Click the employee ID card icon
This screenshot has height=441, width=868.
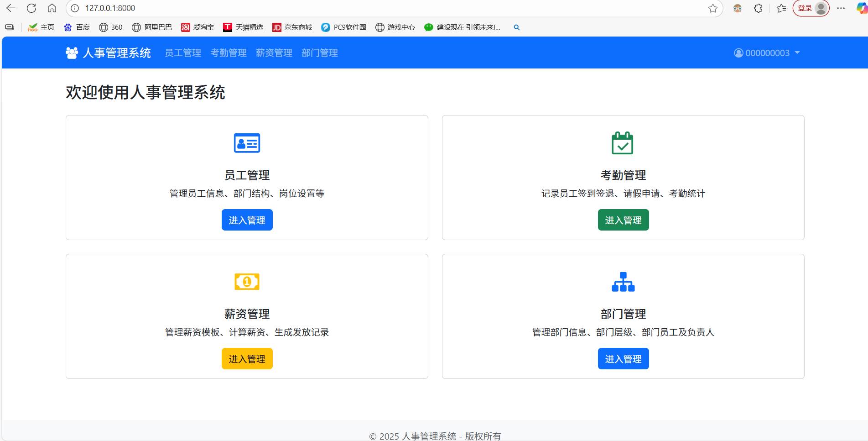point(247,143)
